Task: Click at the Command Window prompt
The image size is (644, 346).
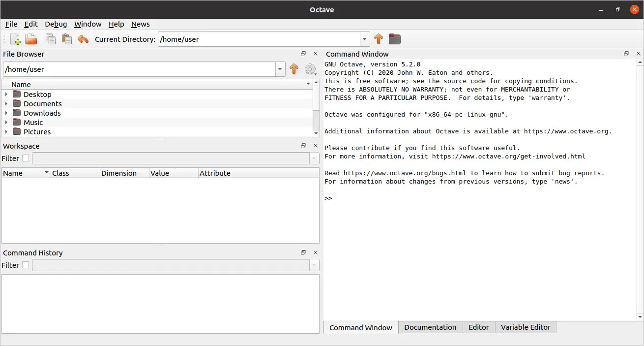Action: (336, 198)
